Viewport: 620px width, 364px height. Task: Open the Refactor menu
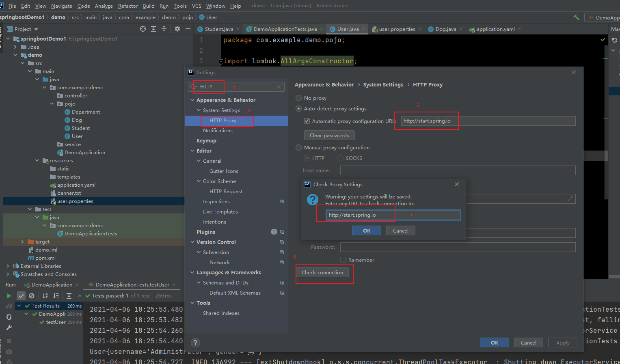(x=128, y=6)
